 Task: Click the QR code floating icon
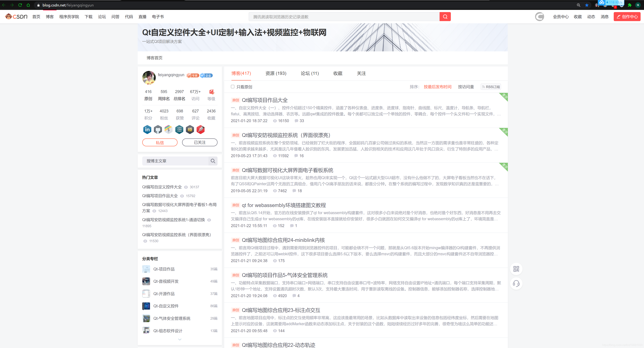point(516,269)
